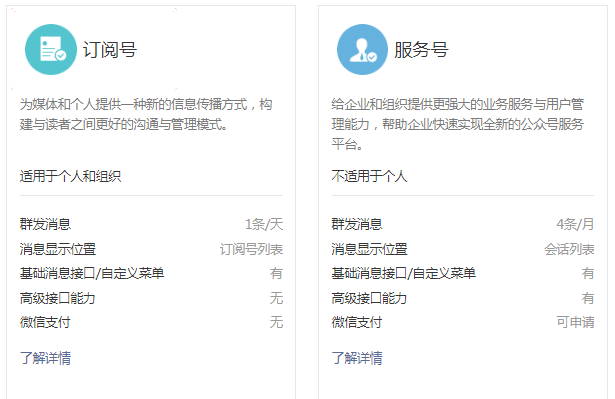Click 微信支付 label in 服务号 card
This screenshot has height=399, width=615.
[357, 322]
